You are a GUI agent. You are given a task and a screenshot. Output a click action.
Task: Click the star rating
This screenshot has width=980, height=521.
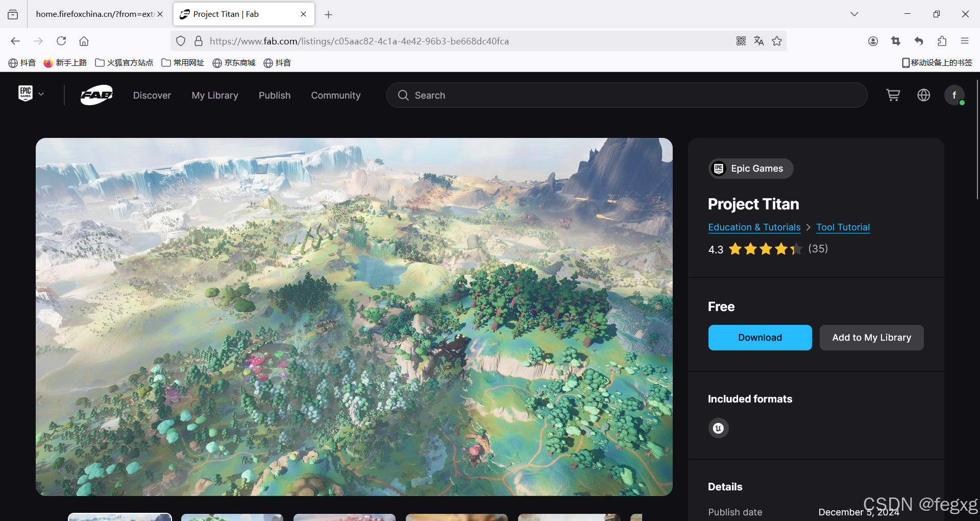[766, 249]
